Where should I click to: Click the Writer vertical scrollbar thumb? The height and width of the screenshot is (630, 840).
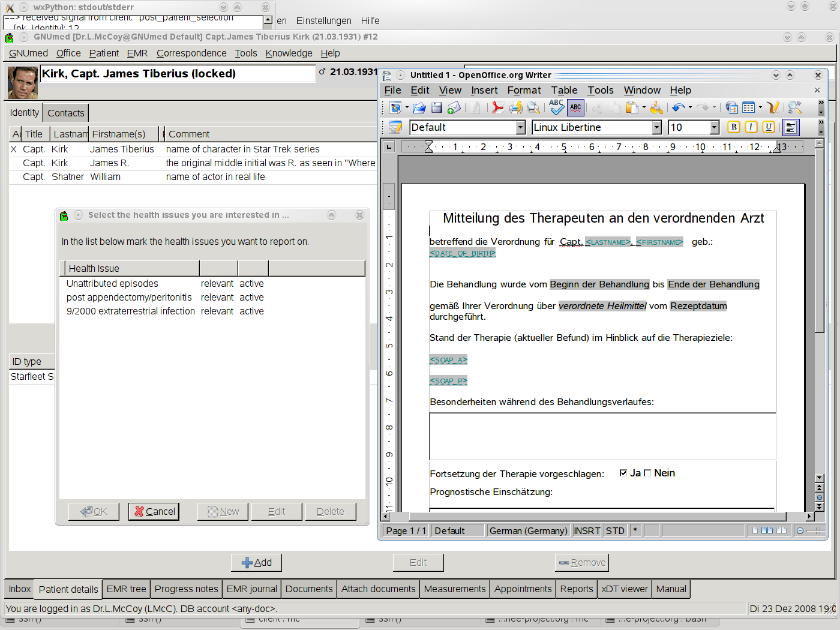click(x=820, y=242)
